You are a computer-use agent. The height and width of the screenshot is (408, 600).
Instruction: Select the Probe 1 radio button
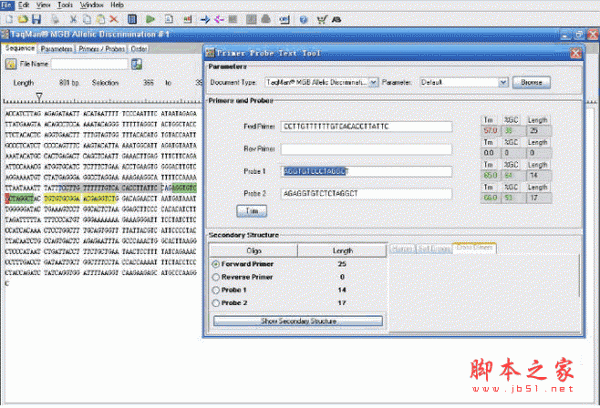(x=216, y=290)
